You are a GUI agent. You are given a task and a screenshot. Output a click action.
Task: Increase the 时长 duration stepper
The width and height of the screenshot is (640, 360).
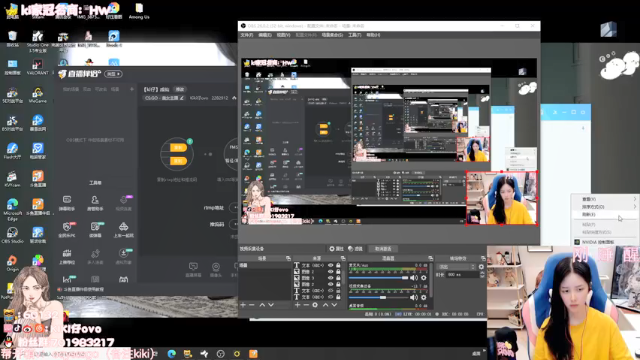point(482,273)
